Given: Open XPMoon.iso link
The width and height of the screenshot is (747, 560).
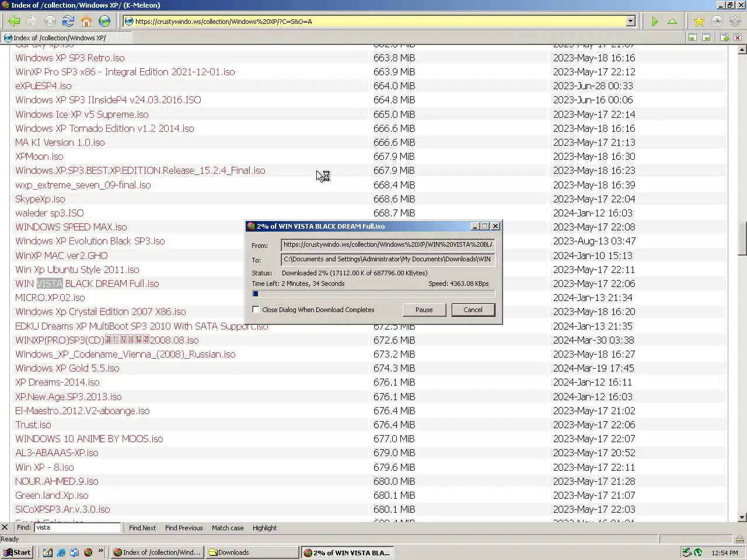Looking at the screenshot, I should [x=39, y=156].
